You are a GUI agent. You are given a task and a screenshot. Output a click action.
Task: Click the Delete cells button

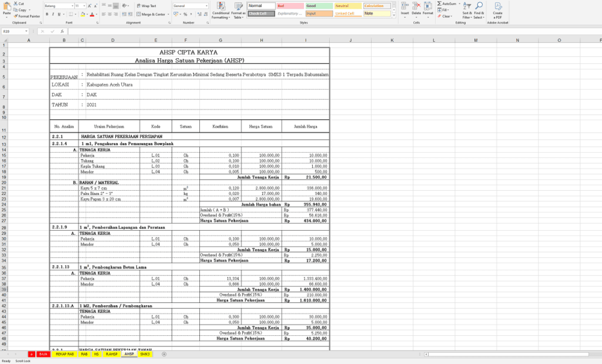(x=415, y=7)
